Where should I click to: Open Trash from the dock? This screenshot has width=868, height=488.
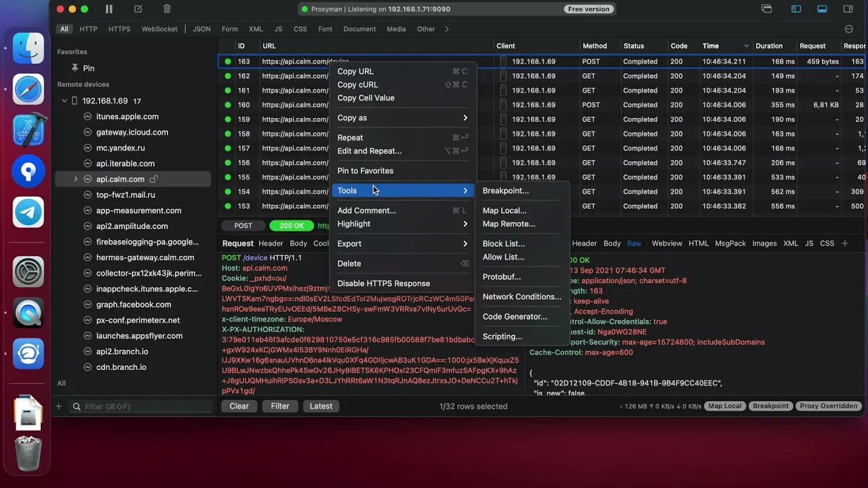coord(28,453)
